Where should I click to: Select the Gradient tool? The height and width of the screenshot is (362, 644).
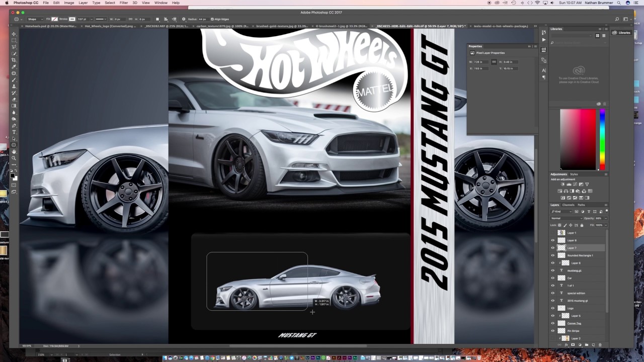pyautogui.click(x=14, y=106)
